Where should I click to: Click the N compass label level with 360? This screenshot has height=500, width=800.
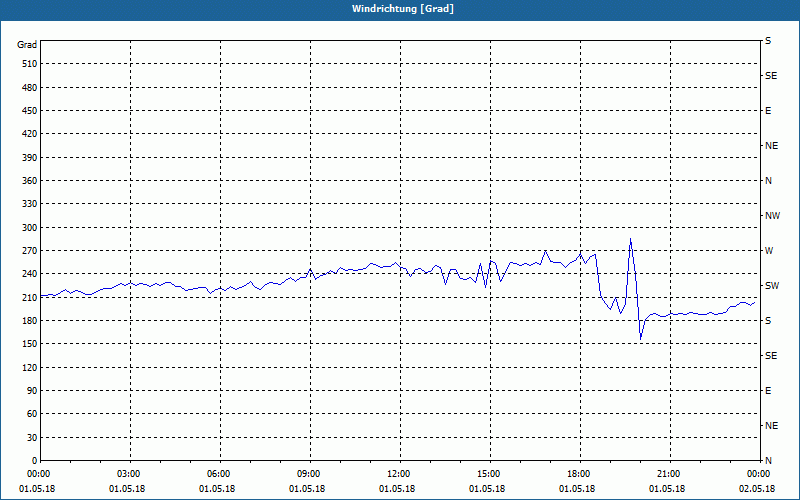(768, 181)
